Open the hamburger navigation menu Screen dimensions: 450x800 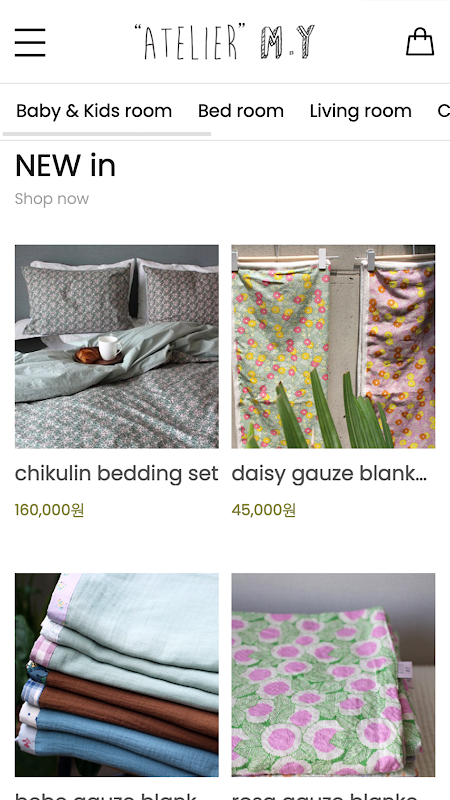point(30,42)
